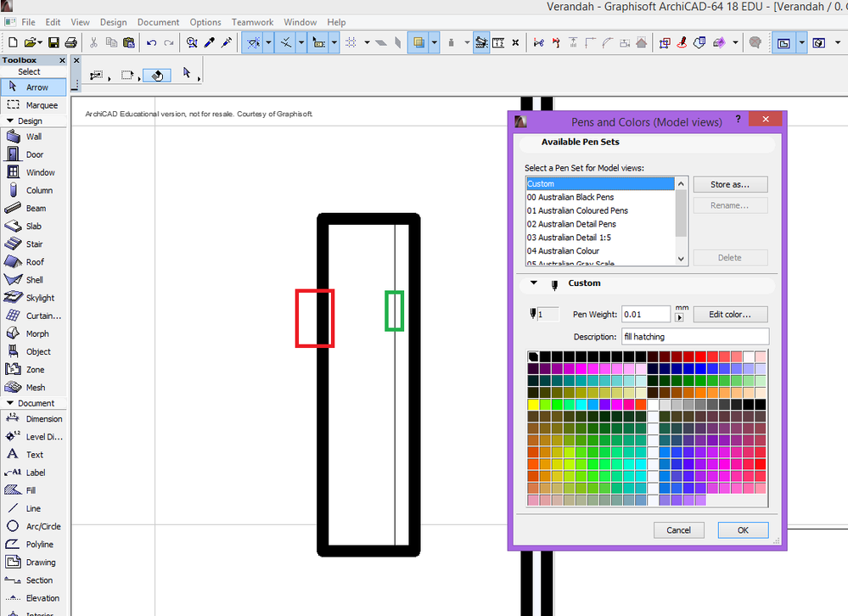The width and height of the screenshot is (848, 616).
Task: Select the Wall tool in Toolbox
Action: click(34, 137)
